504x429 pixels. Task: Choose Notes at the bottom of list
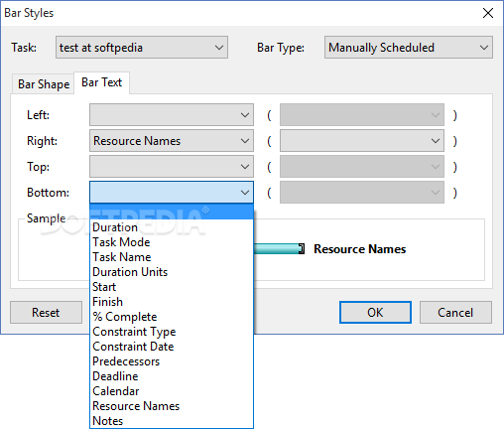click(x=172, y=421)
